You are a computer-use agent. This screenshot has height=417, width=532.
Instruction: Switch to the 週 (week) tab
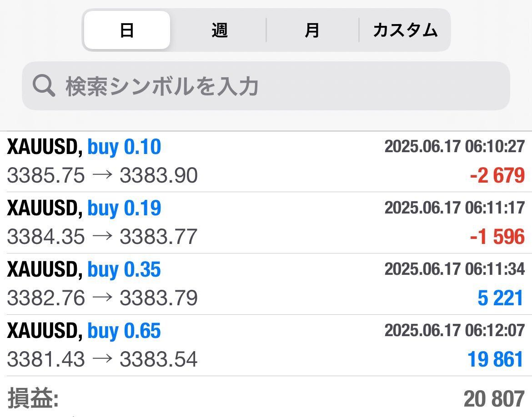[x=219, y=30]
